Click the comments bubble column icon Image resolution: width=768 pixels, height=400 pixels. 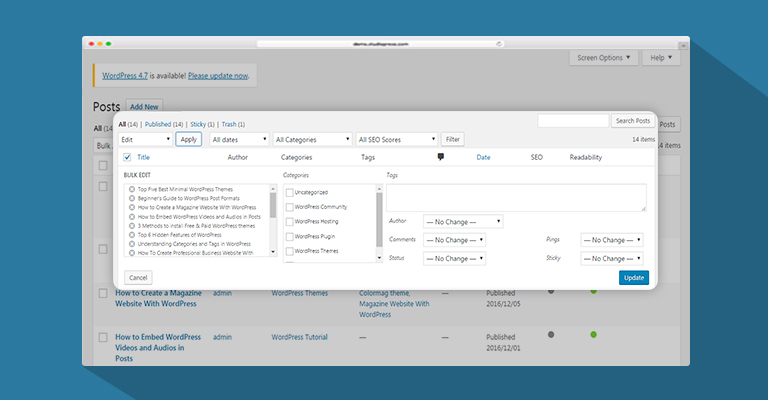tap(441, 157)
